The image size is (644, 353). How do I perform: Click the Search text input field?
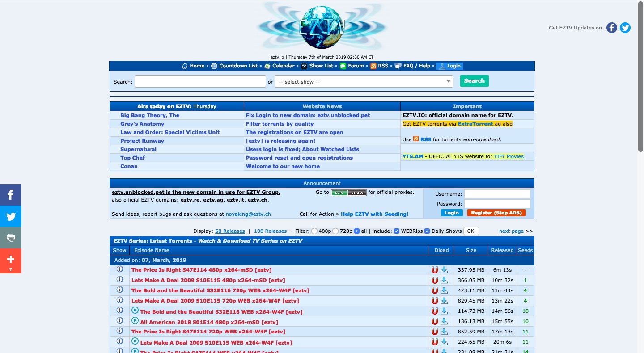[200, 81]
